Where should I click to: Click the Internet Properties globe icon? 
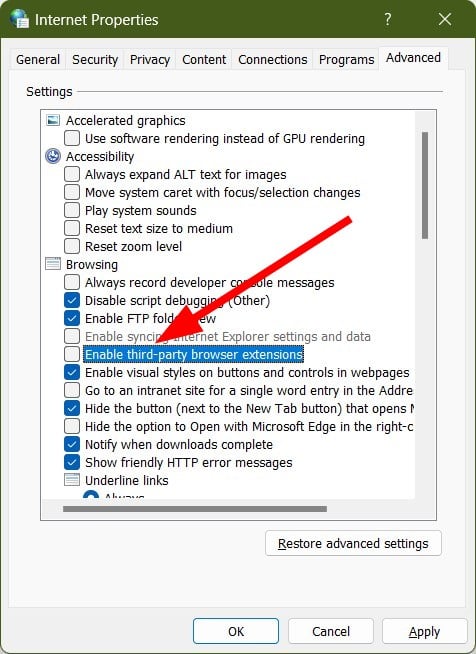pos(20,19)
